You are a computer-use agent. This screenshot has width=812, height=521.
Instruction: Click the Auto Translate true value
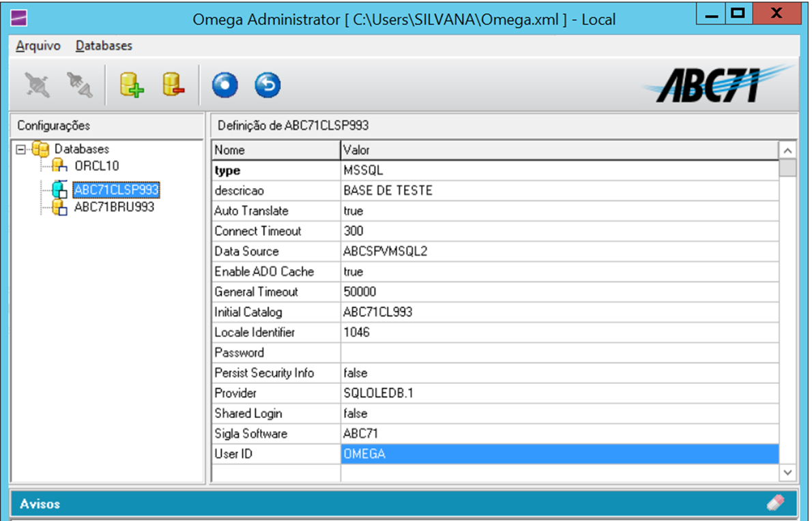[560, 211]
